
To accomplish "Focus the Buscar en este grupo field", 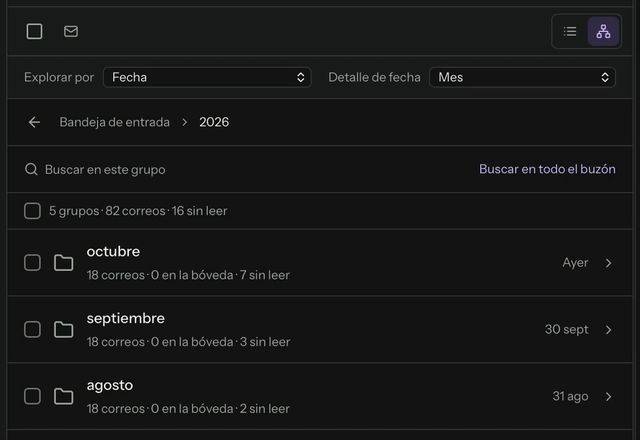I will [105, 169].
